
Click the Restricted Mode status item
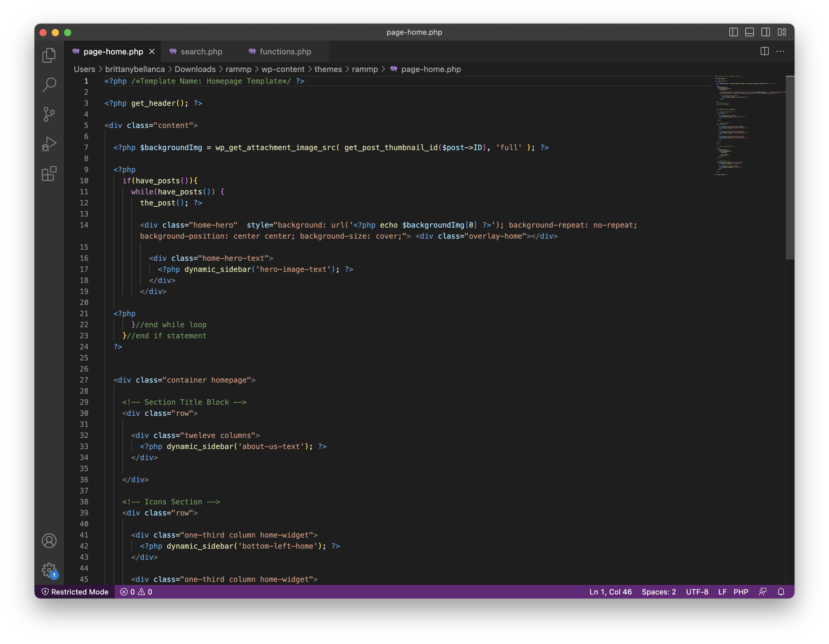(75, 592)
